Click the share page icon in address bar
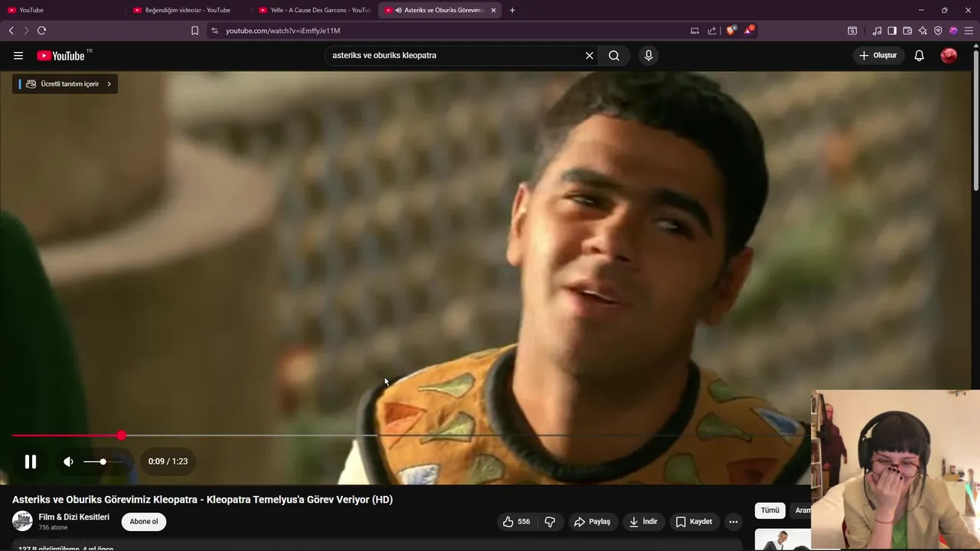 (712, 31)
